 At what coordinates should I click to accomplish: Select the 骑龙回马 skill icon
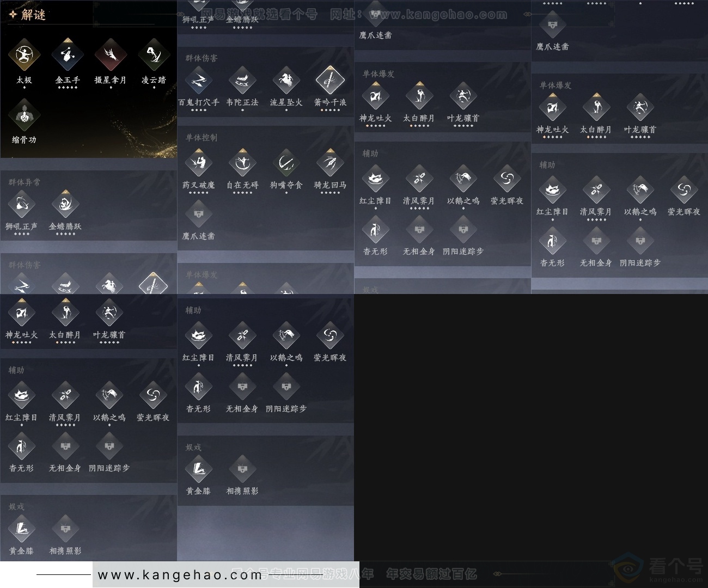coord(330,163)
